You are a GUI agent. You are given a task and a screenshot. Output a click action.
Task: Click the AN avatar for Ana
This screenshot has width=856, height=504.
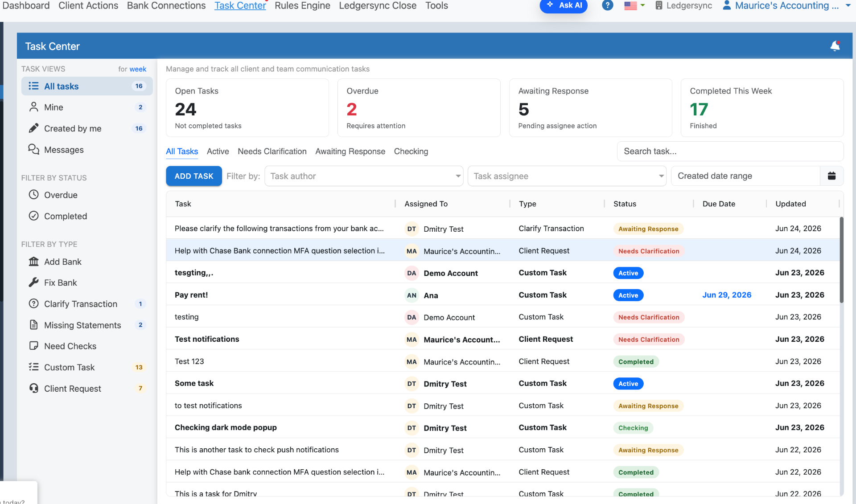pyautogui.click(x=412, y=295)
